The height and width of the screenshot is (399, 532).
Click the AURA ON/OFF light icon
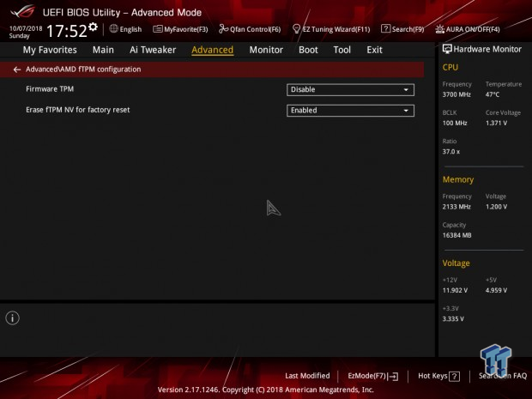[439, 29]
